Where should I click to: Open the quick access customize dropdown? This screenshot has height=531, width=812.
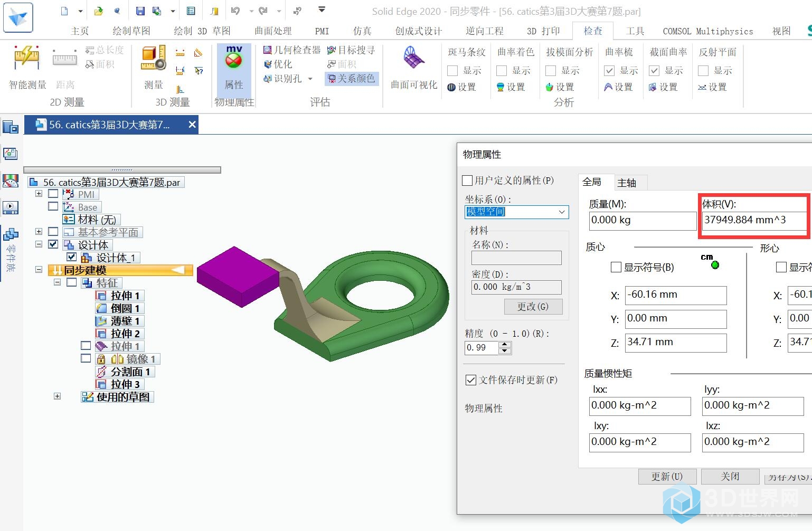click(322, 10)
